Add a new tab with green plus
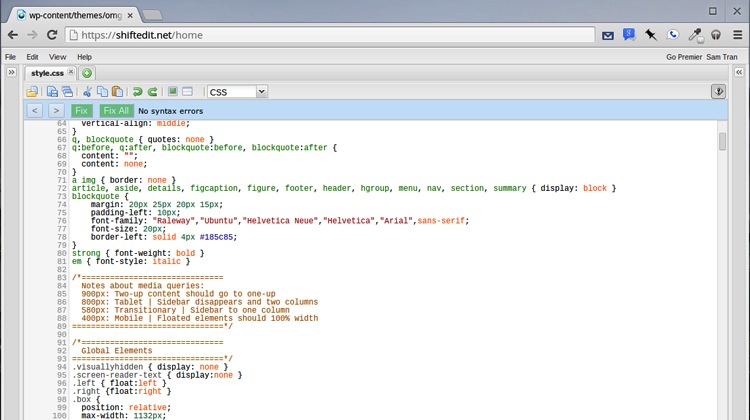Image resolution: width=750 pixels, height=420 pixels. click(87, 73)
